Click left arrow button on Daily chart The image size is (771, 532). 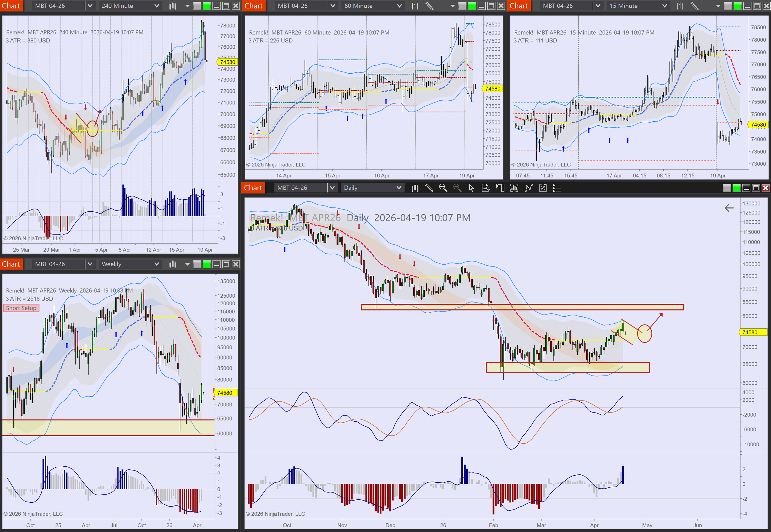pos(729,208)
